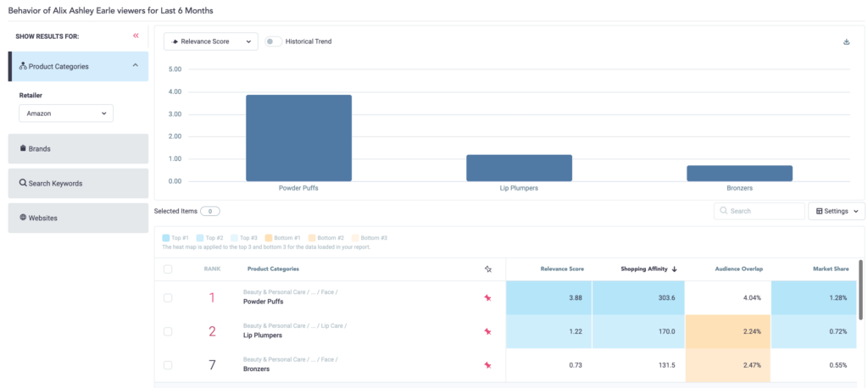Expand the Settings dropdown

(x=836, y=211)
